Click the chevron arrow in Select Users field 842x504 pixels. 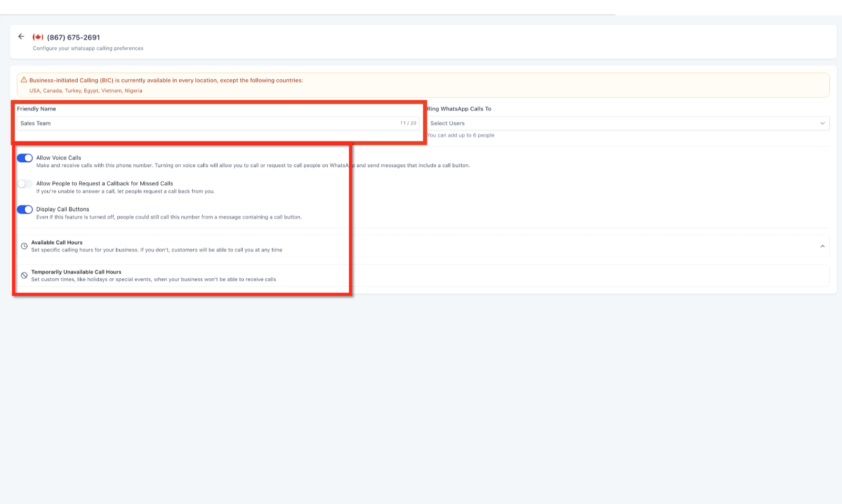[823, 123]
